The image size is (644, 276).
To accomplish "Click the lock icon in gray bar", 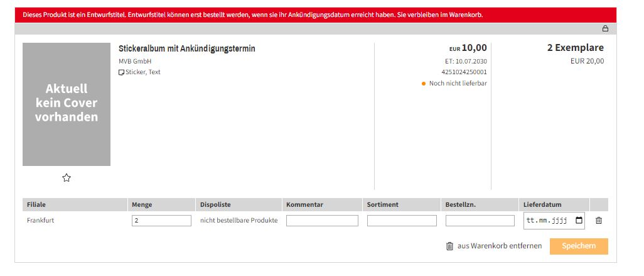I will (x=605, y=28).
